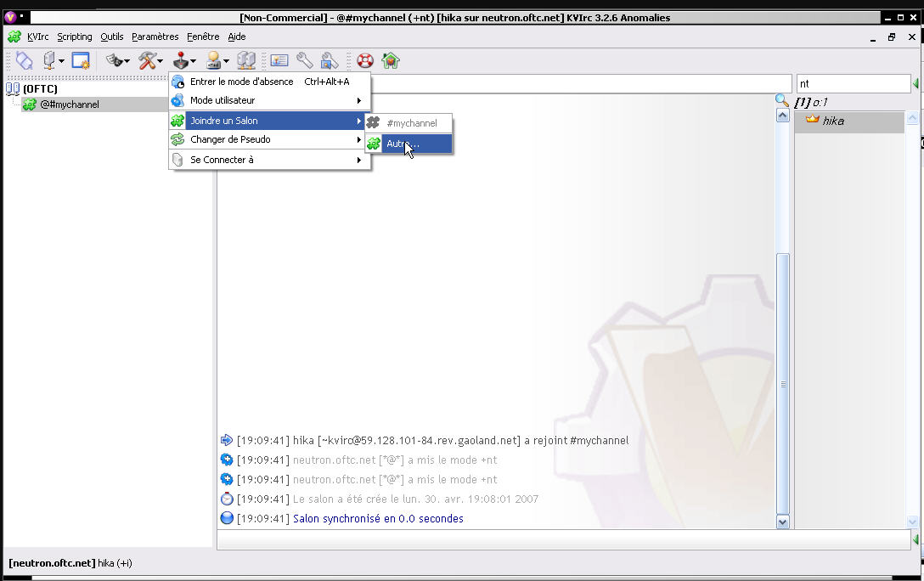Click the KVIrc icon in the title bar
Viewport: 924px width, 581px height.
coord(10,17)
